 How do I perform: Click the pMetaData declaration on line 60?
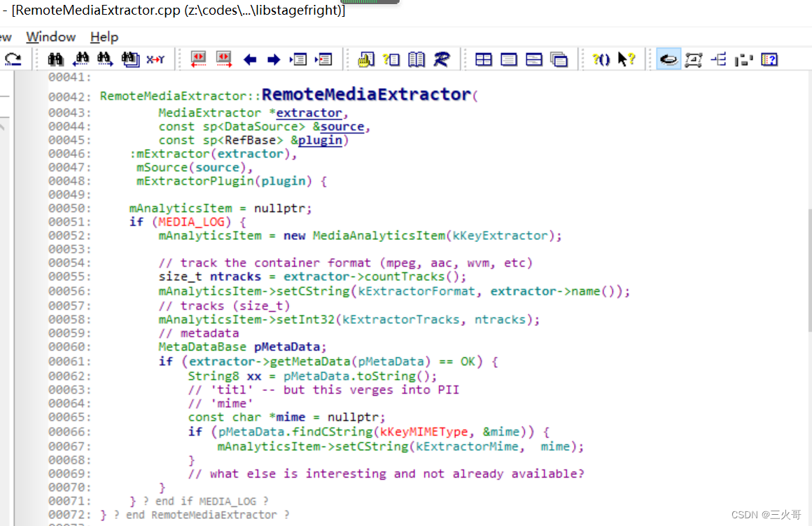click(287, 346)
